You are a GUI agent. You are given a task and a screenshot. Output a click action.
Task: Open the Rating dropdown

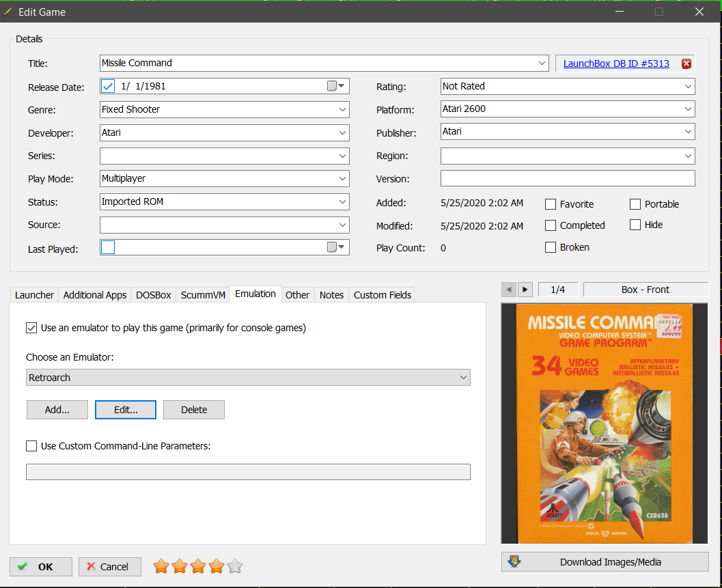click(688, 86)
